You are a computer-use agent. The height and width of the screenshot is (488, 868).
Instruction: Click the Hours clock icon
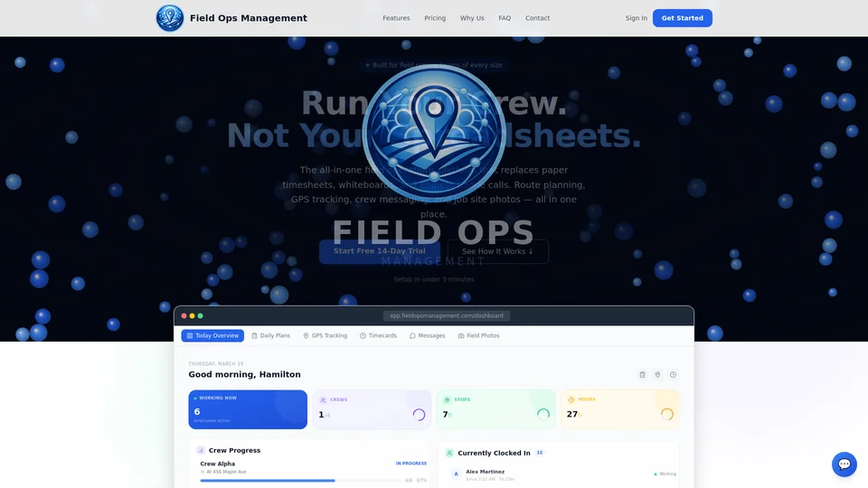point(571,399)
